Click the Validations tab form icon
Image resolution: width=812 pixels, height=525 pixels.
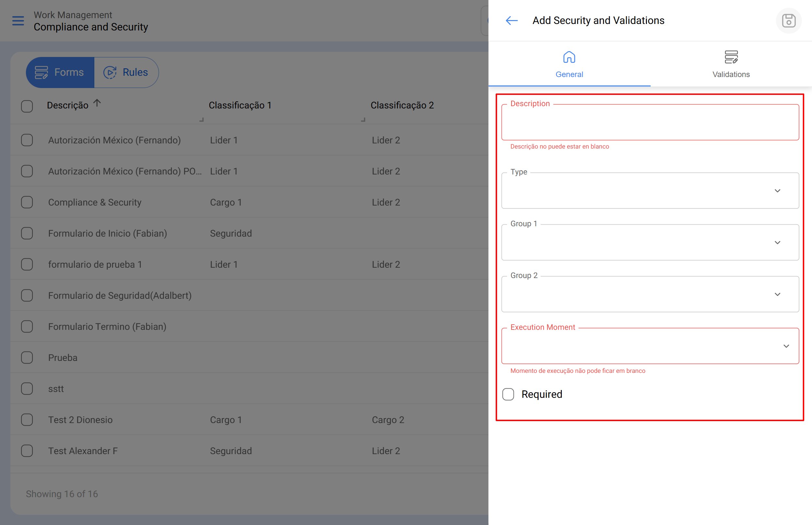731,57
